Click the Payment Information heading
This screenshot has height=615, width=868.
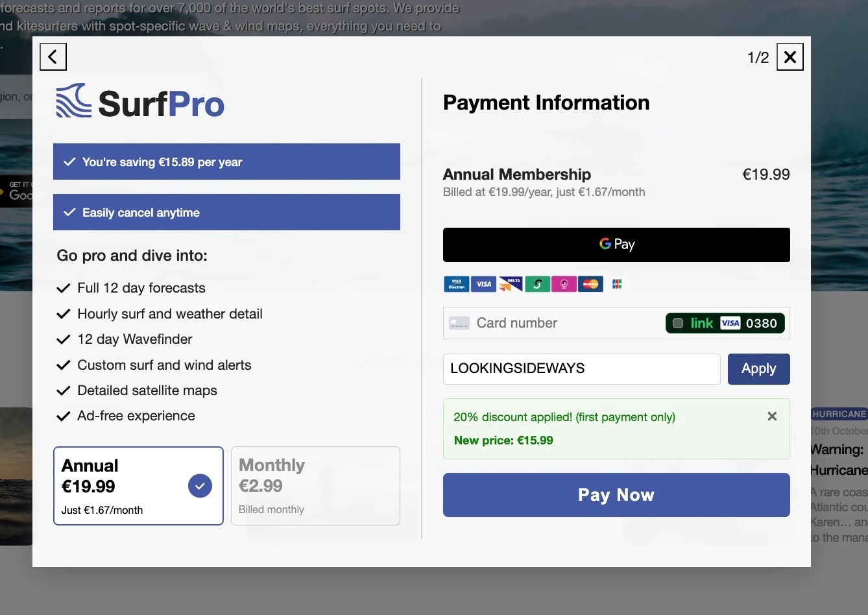click(x=546, y=102)
